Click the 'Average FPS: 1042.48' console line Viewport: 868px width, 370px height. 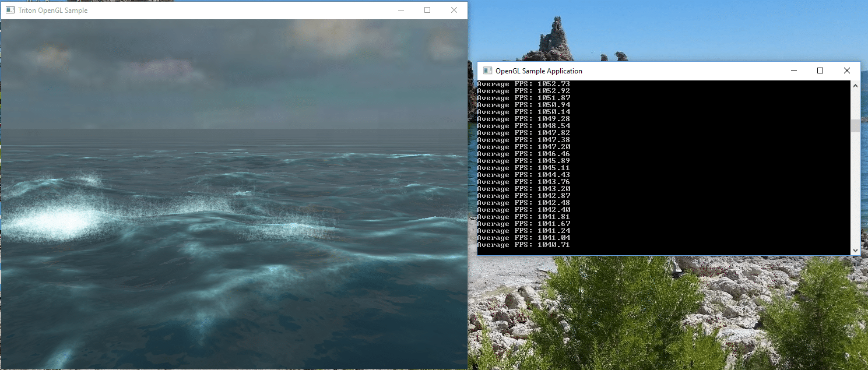tap(523, 203)
